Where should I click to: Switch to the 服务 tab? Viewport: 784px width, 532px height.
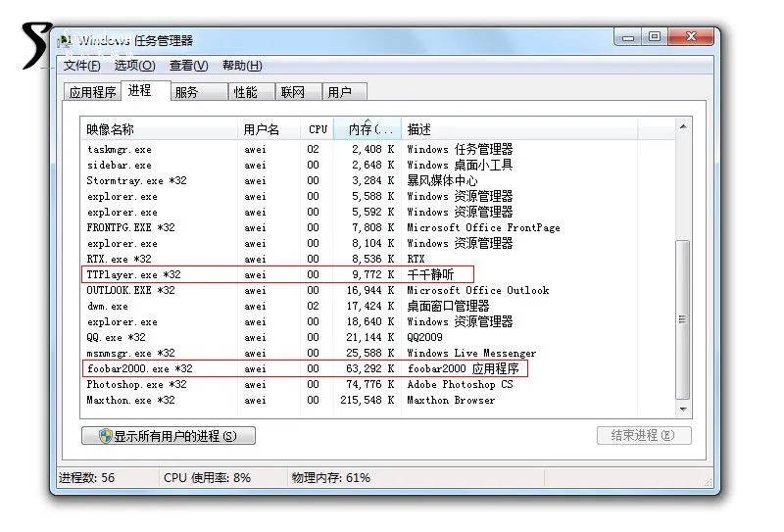[x=199, y=92]
